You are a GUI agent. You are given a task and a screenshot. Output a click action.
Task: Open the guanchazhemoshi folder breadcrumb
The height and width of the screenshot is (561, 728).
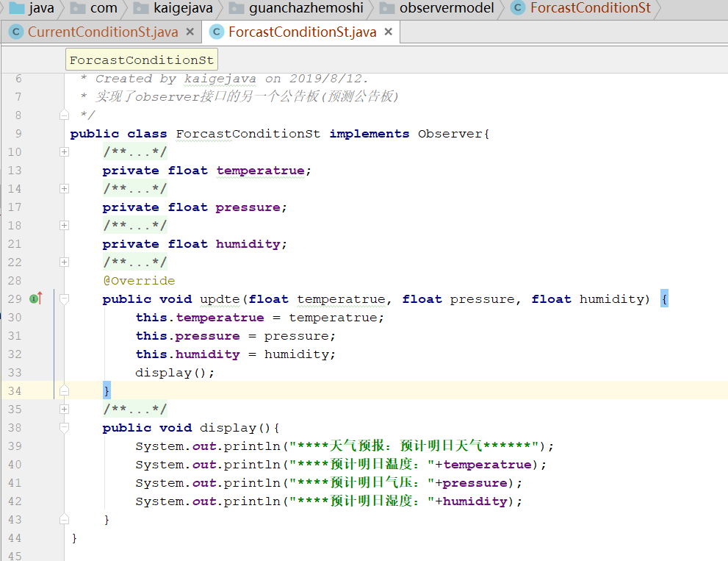click(296, 8)
